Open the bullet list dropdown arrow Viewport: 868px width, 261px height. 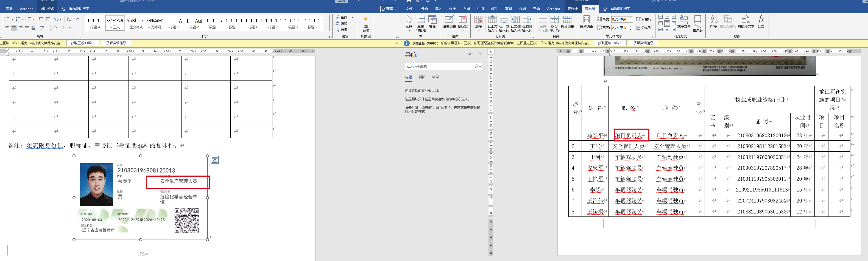(12, 19)
